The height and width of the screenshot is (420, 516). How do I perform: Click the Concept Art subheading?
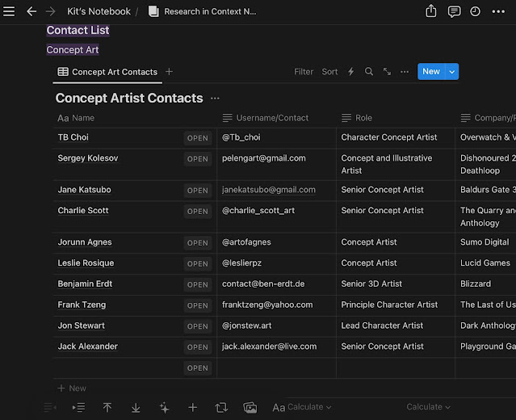[x=73, y=50]
